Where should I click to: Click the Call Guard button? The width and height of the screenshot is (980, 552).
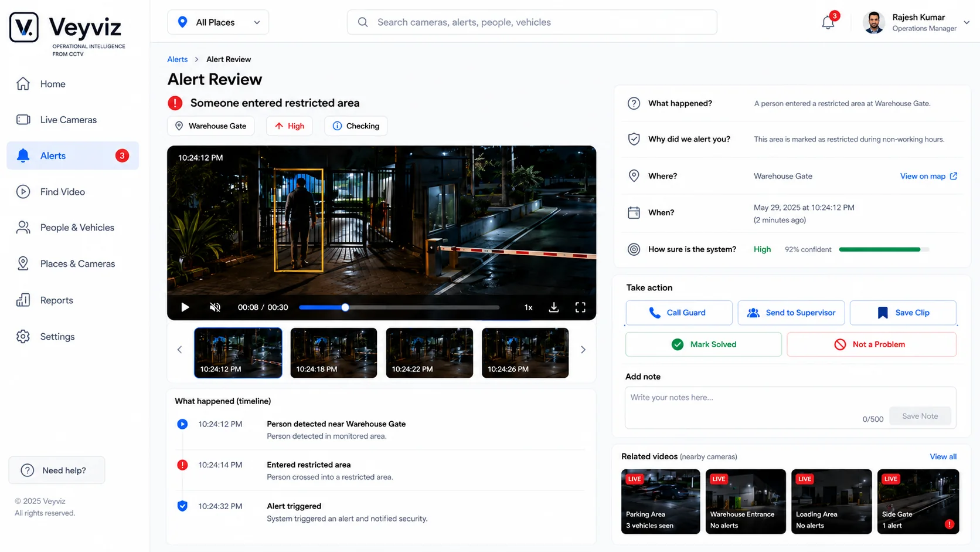pos(679,313)
